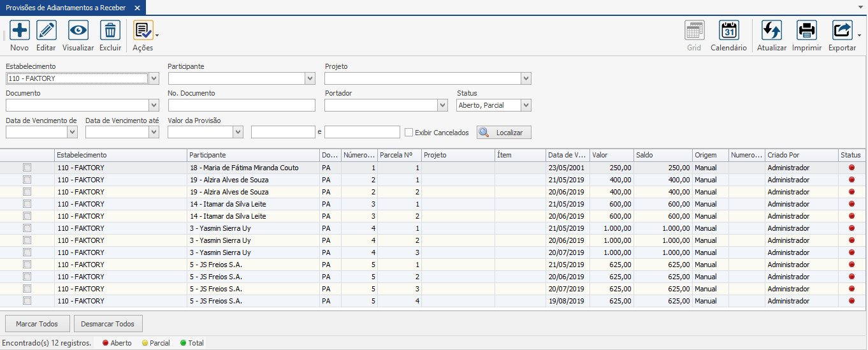This screenshot has width=868, height=350.
Task: Expand the Estabelecimento dropdown
Action: [154, 78]
